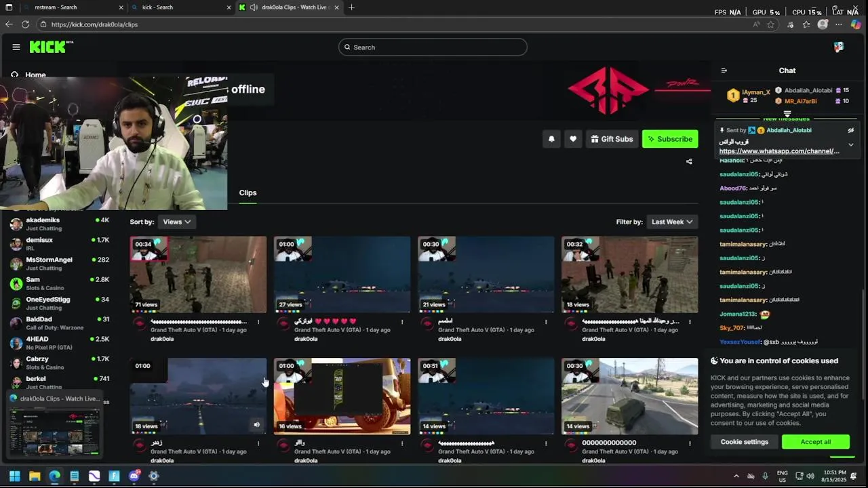The width and height of the screenshot is (868, 488).
Task: Open Sam Slots & Casino channel
Action: (x=60, y=283)
